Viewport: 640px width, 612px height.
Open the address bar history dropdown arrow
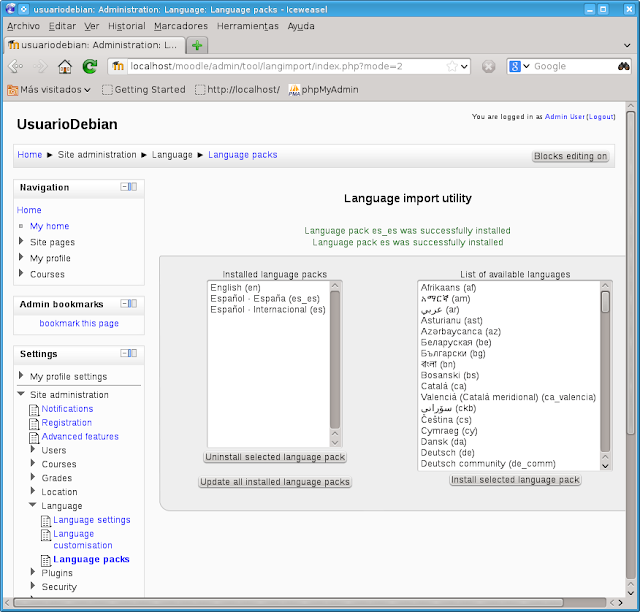click(x=464, y=66)
